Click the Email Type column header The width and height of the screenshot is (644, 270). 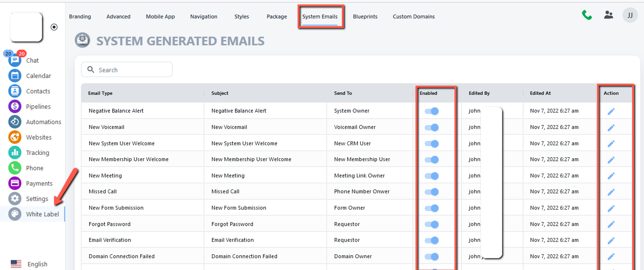click(100, 93)
